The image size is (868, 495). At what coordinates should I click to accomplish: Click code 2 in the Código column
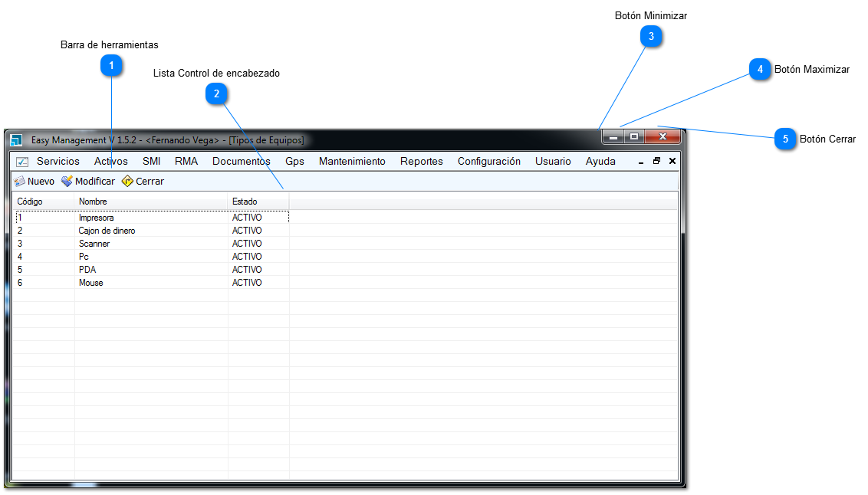pos(20,231)
